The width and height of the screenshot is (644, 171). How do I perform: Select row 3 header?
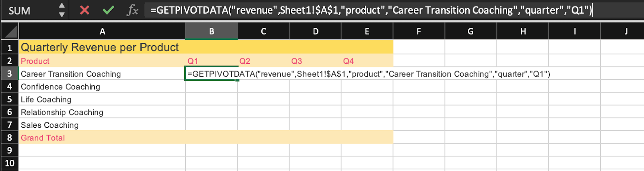[9, 73]
